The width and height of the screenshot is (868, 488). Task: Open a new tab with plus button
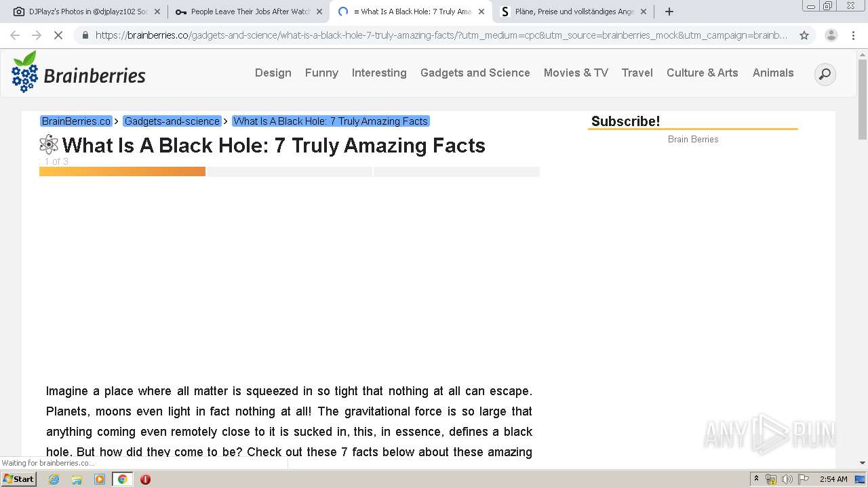coord(669,12)
